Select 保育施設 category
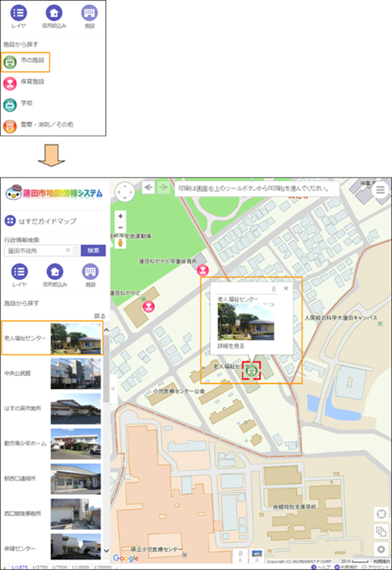392x570 pixels. coord(24,83)
